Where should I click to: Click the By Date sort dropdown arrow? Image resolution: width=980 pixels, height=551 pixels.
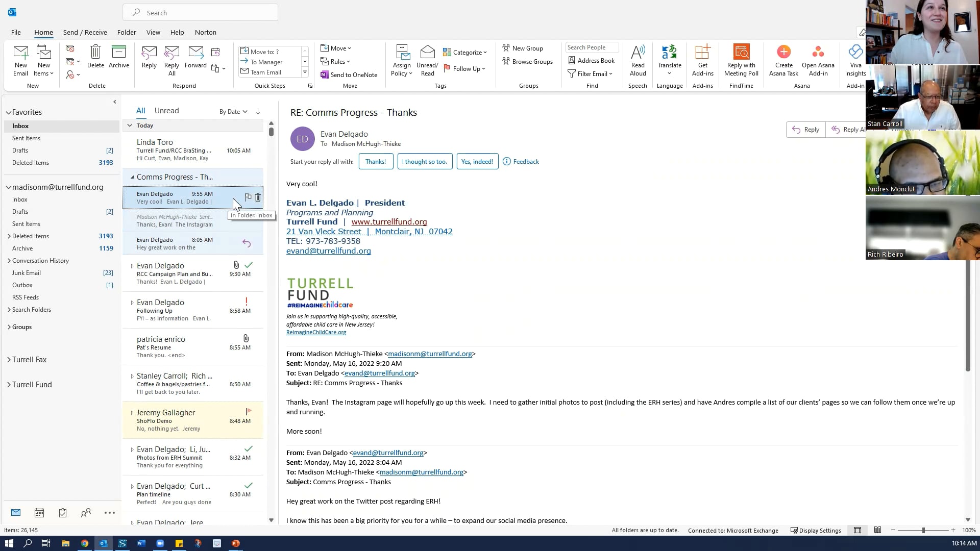244,111
